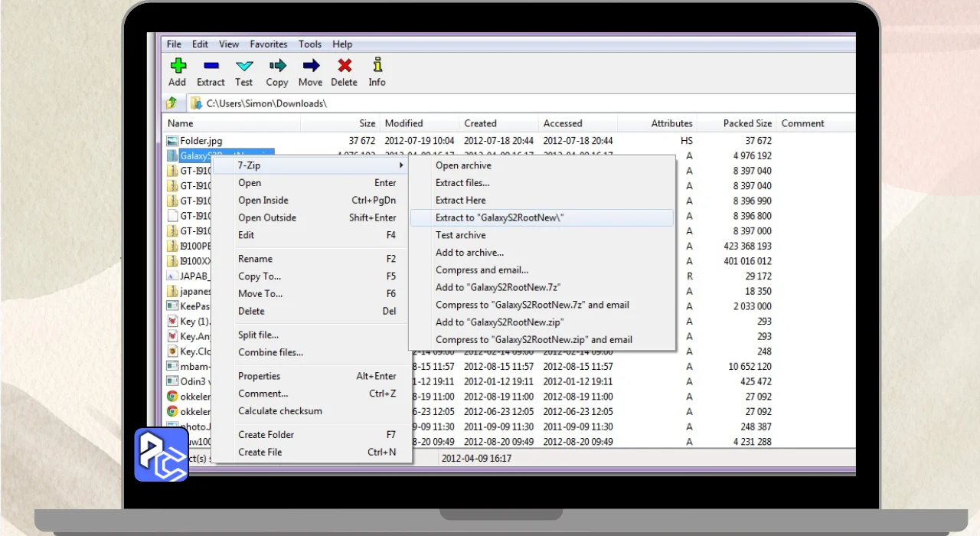Select Extract Here from submenu
This screenshot has height=536, width=980.
(460, 201)
